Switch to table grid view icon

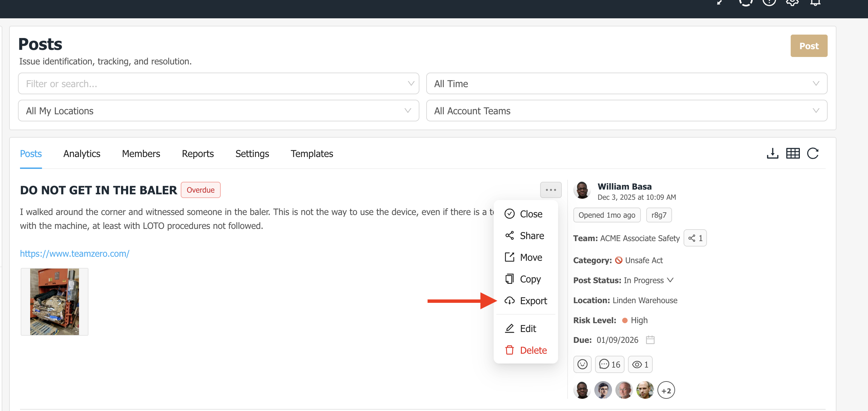(793, 153)
